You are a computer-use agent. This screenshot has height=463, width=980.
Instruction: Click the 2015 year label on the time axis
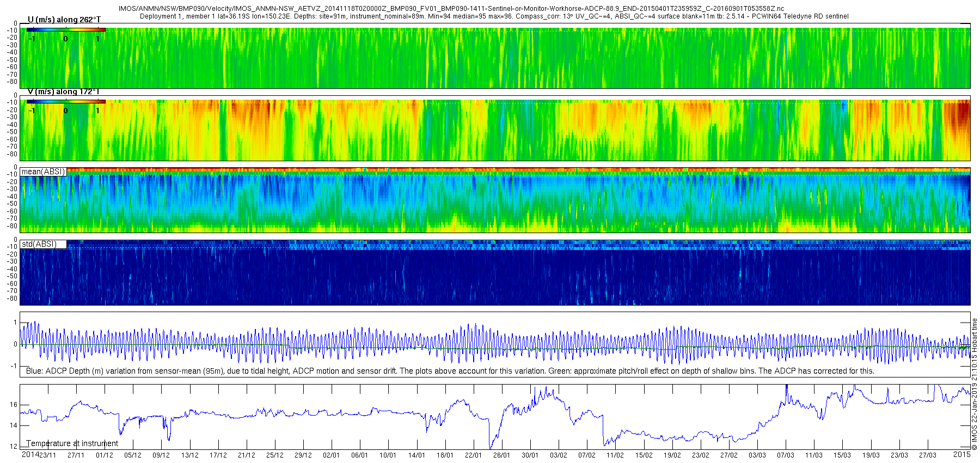[962, 454]
